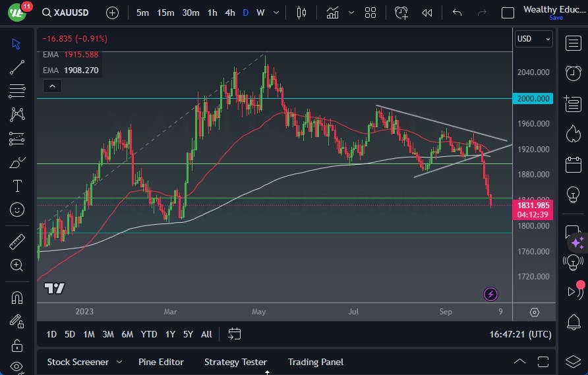Image resolution: width=588 pixels, height=375 pixels.
Task: Open the Fibonacci retracement tool
Action: 17,138
